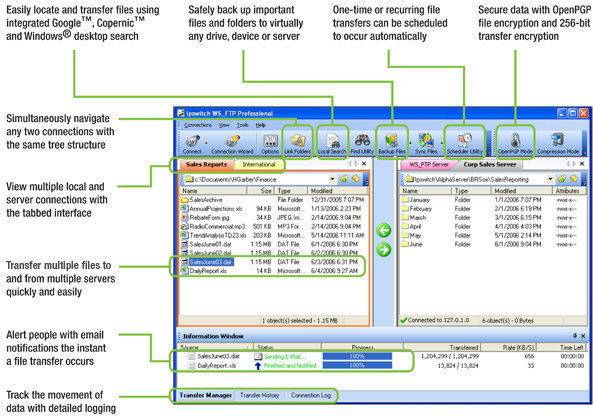This screenshot has width=593, height=416.
Task: Select the June remote folder
Action: 412,244
